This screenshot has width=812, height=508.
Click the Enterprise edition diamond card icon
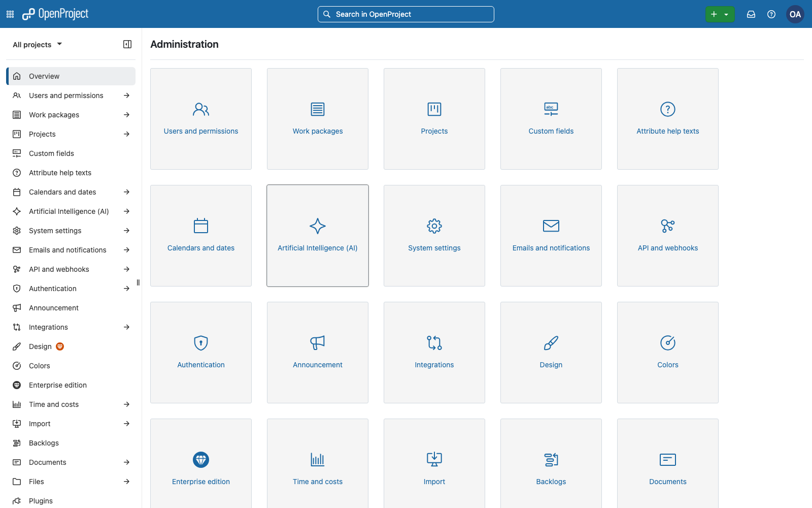coord(201,460)
